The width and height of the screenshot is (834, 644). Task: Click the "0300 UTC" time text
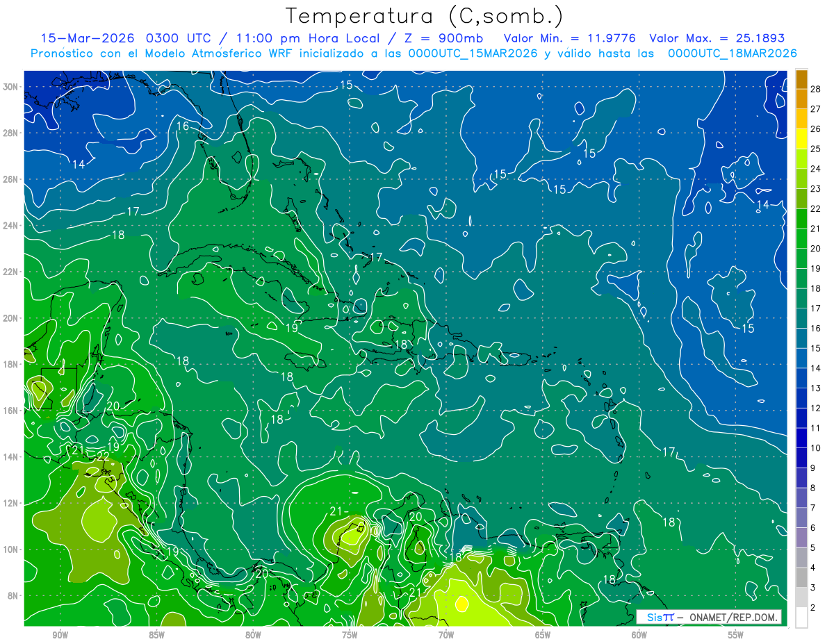point(180,38)
